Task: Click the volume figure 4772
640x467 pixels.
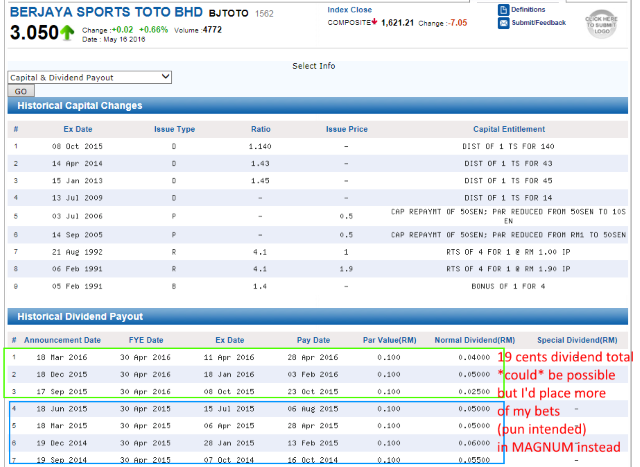Action: (212, 30)
